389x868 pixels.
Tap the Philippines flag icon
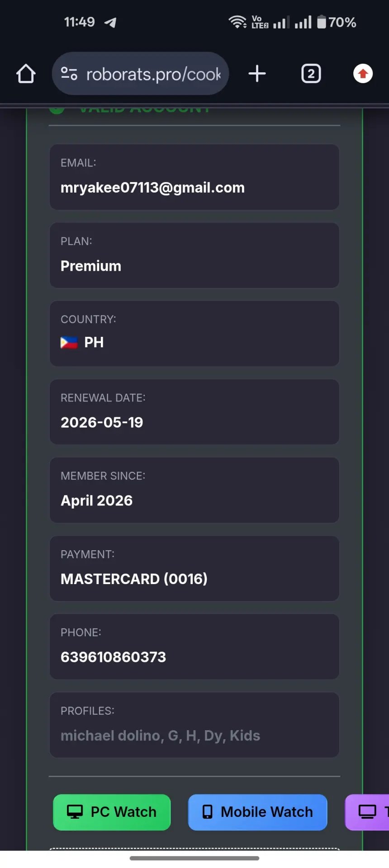(69, 343)
